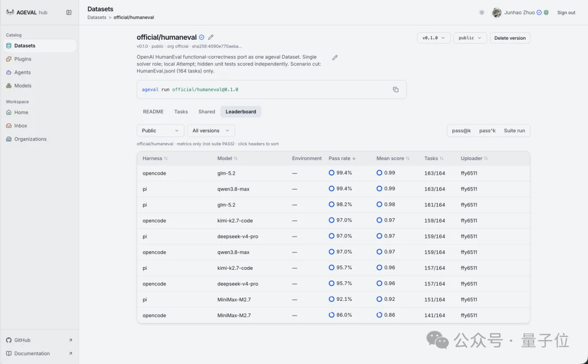Click the 86.0% pass rate ring for MiniMax-M2.7
The width and height of the screenshot is (588, 364).
click(x=332, y=315)
